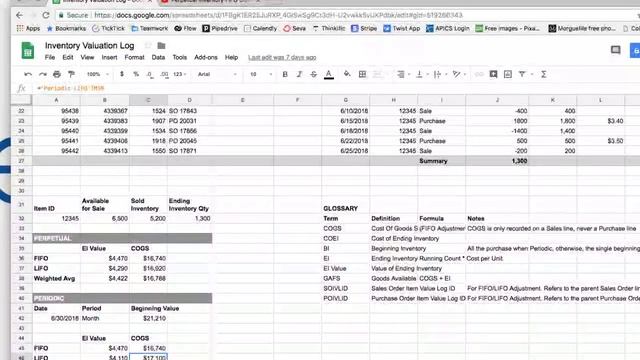Open the Format menu
This screenshot has height=360, width=640.
(134, 58)
